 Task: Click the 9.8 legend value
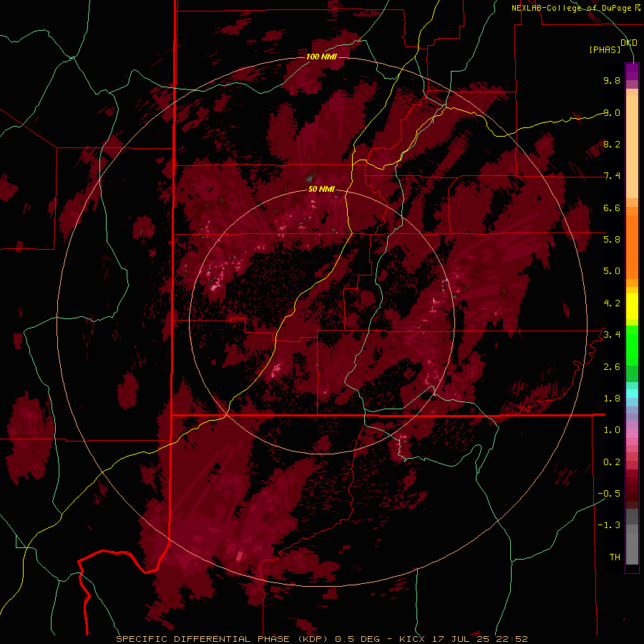(612, 80)
